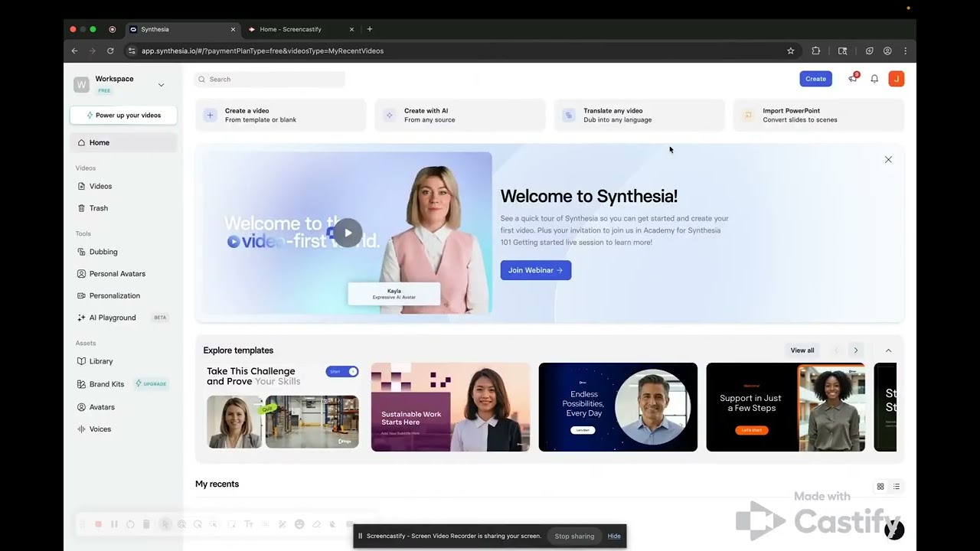Click Create a video plus icon

[210, 116]
